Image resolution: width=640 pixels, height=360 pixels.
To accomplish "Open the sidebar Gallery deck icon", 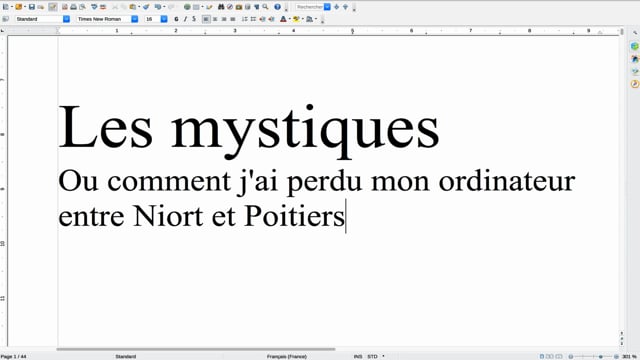I will point(635,71).
